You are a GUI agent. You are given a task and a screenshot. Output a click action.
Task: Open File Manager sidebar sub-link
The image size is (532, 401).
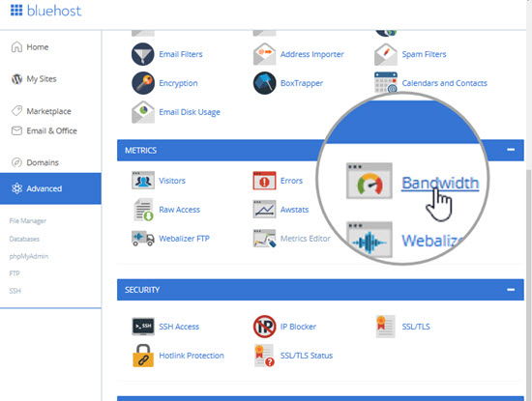point(27,221)
